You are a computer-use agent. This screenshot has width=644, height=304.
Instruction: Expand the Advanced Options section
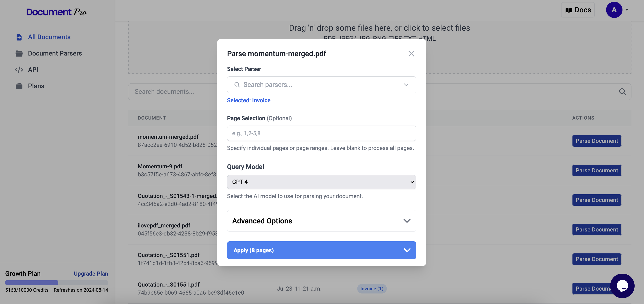321,221
